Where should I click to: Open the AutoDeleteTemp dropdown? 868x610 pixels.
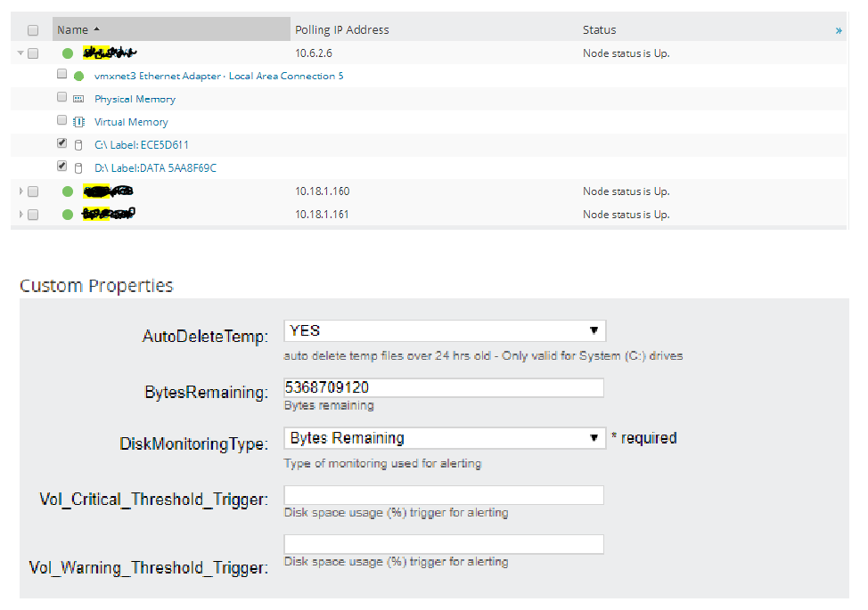click(445, 330)
